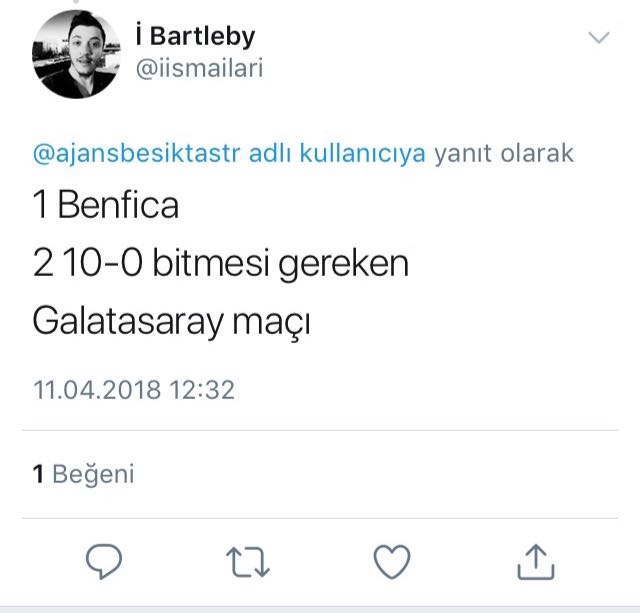Tap the bold like count '1'

[38, 474]
